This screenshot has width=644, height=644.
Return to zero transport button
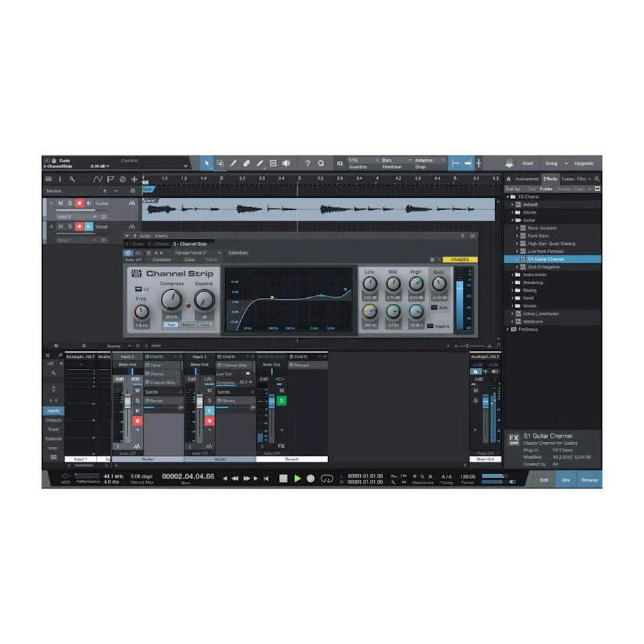coord(266,478)
